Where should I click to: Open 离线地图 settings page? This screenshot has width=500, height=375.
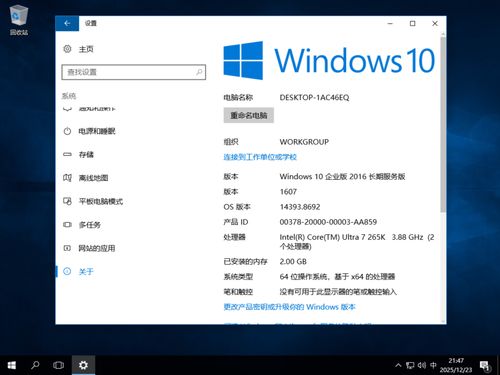pos(93,178)
